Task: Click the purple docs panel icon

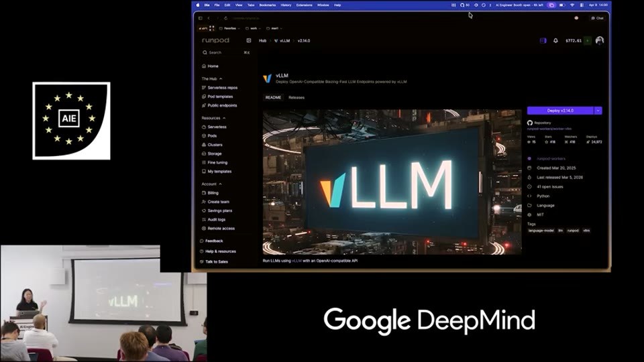Action: coord(543,41)
